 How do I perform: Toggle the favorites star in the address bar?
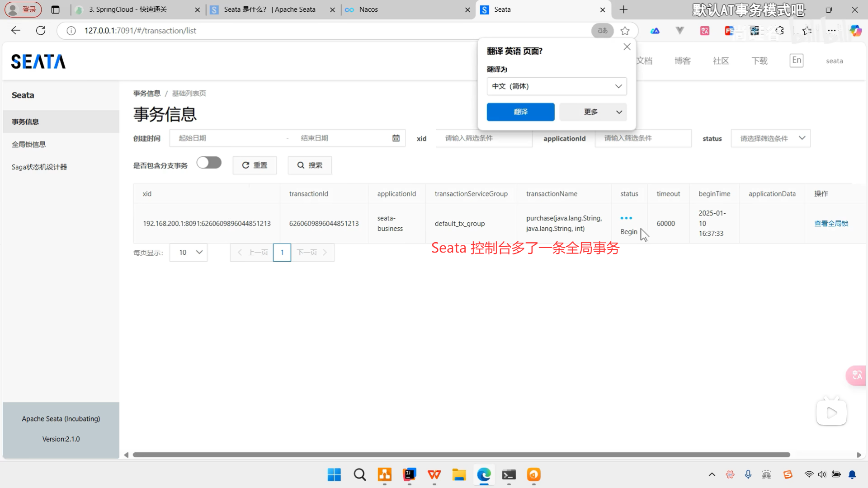point(625,30)
